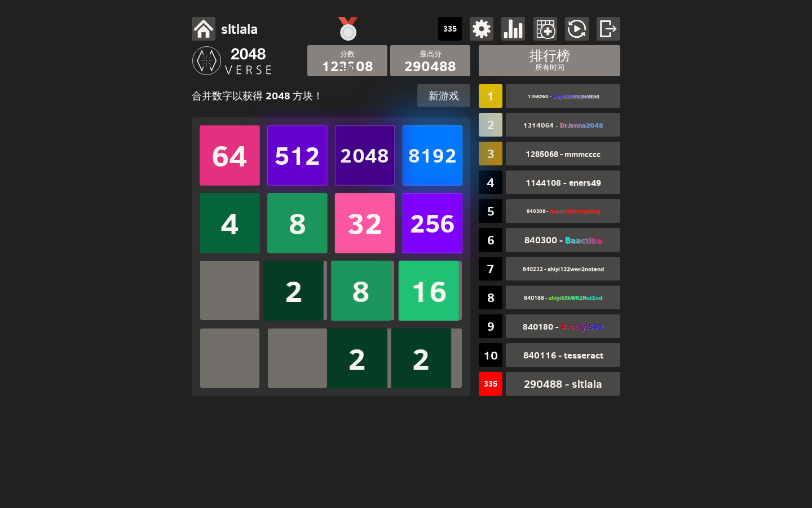Click the gold rank 1 badge
The width and height of the screenshot is (812, 508).
[x=491, y=96]
